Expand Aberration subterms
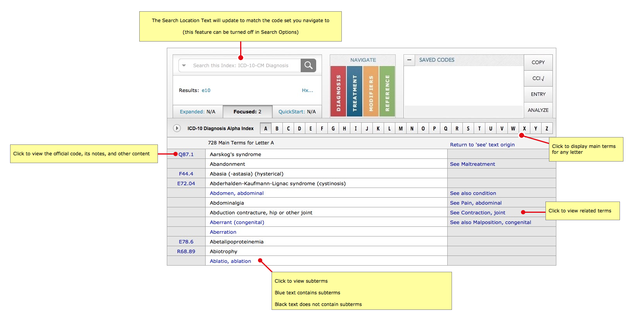 223,232
